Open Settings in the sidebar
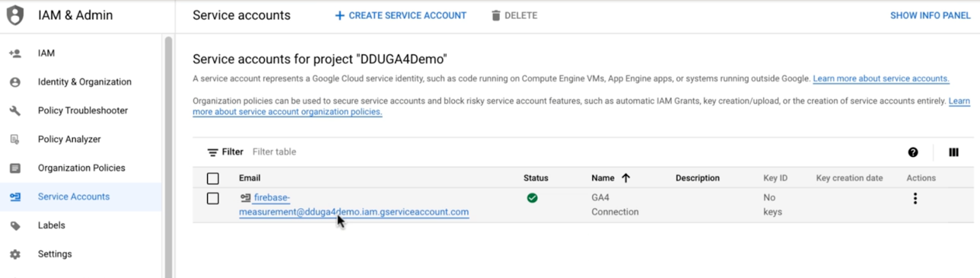This screenshot has height=278, width=980. point(55,254)
